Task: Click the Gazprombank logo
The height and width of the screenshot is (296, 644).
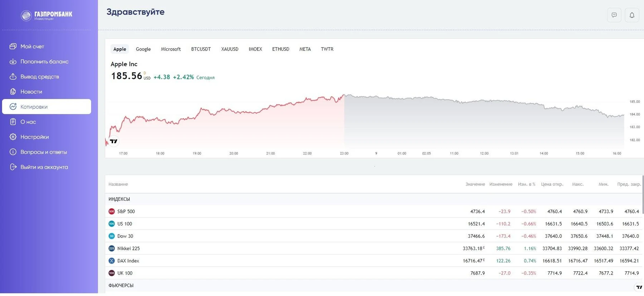Action: 47,15
